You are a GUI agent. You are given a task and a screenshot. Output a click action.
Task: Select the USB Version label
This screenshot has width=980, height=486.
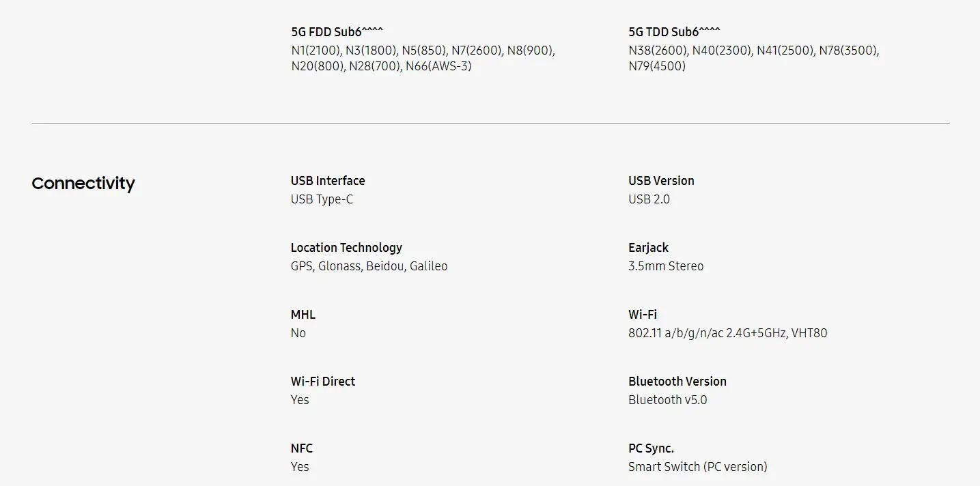coord(661,181)
